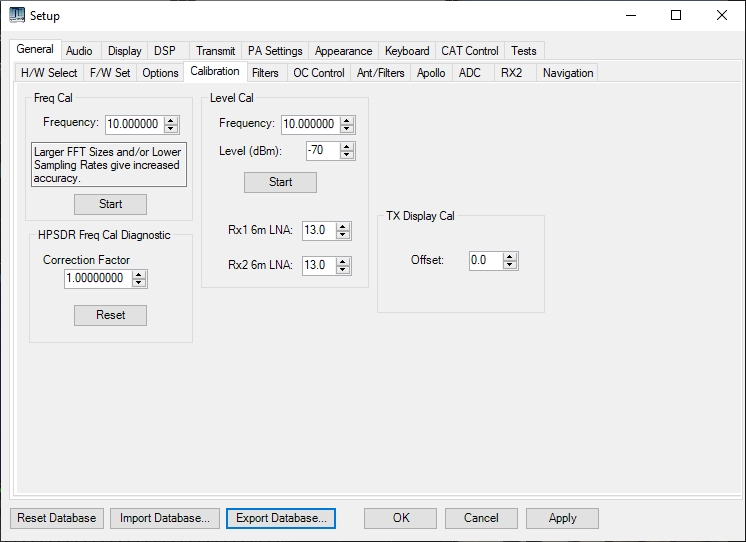The image size is (746, 542).
Task: Close the Setup window
Action: pyautogui.click(x=722, y=15)
